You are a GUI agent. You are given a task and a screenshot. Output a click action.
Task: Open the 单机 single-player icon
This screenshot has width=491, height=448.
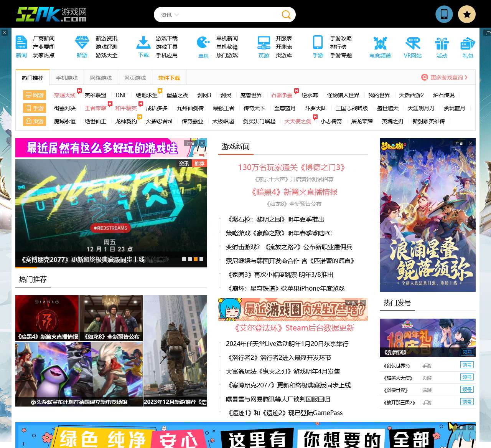click(203, 47)
